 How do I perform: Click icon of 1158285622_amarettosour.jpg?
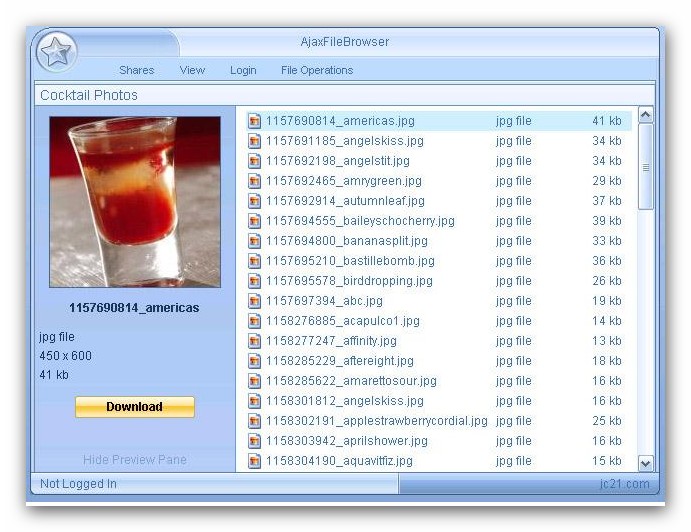point(254,381)
